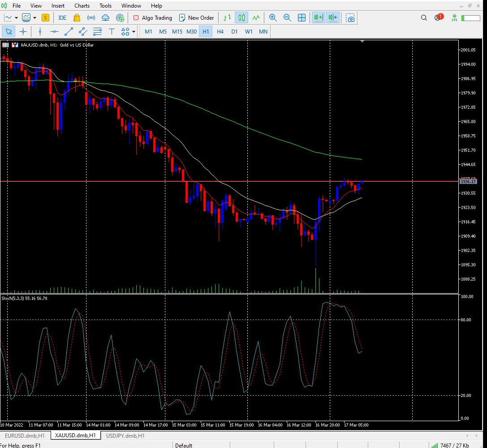
Task: Switch to H4 timeframe button
Action: pos(220,31)
